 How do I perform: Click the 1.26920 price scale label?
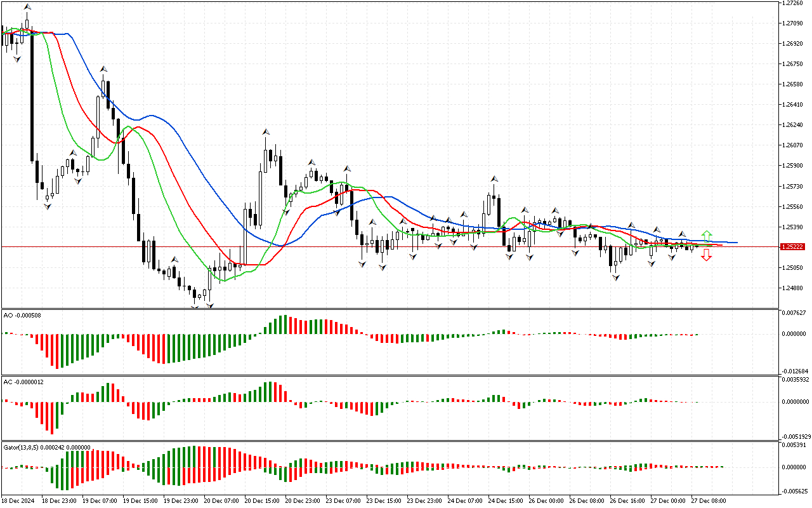[793, 44]
